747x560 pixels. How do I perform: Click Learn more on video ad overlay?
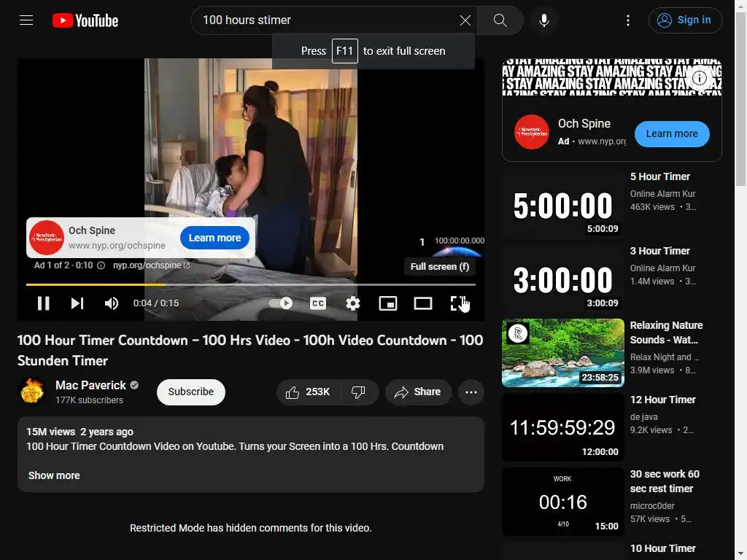pos(214,238)
